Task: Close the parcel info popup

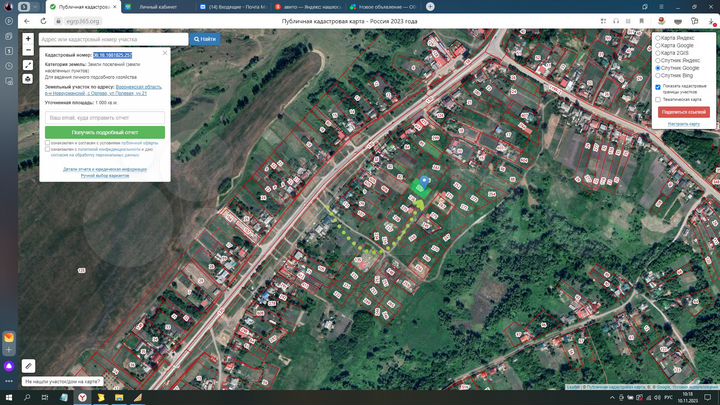Action: (165, 52)
